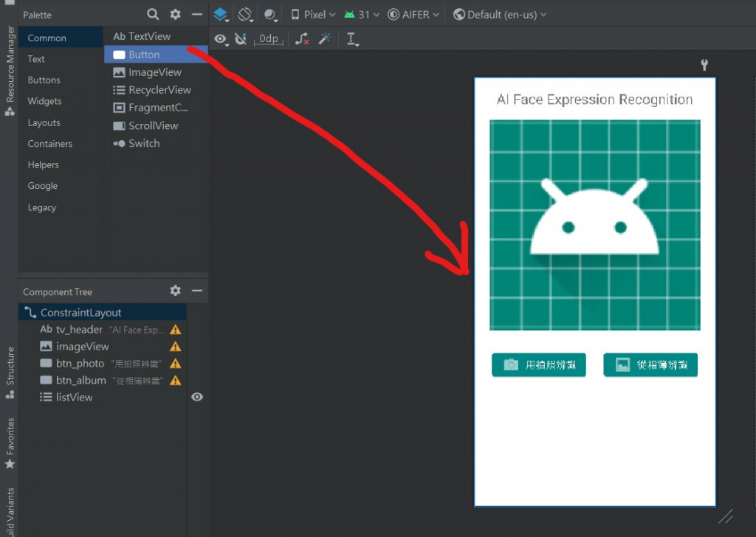Screen dimensions: 756x537
Task: Open the night mode selector icon
Action: pos(271,15)
